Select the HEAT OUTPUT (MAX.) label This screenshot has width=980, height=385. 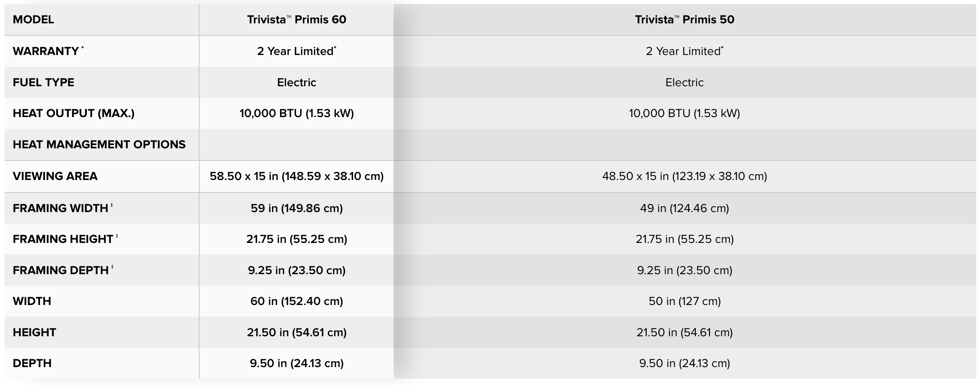[x=74, y=113]
